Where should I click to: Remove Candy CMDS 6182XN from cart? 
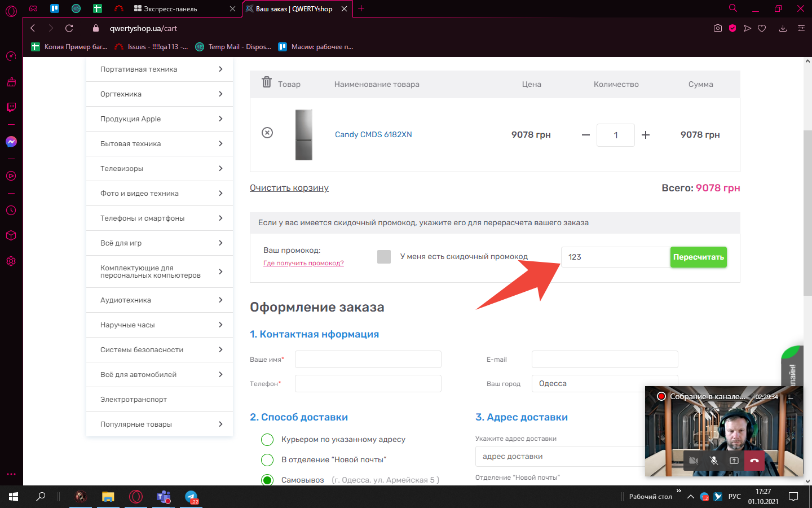click(x=267, y=133)
